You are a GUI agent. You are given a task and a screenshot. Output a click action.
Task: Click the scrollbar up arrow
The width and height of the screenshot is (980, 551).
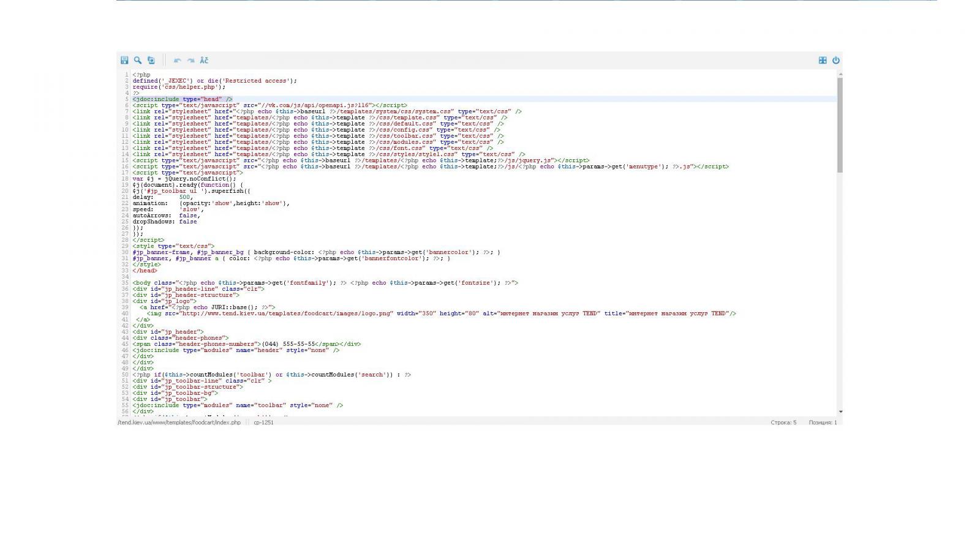[x=840, y=73]
